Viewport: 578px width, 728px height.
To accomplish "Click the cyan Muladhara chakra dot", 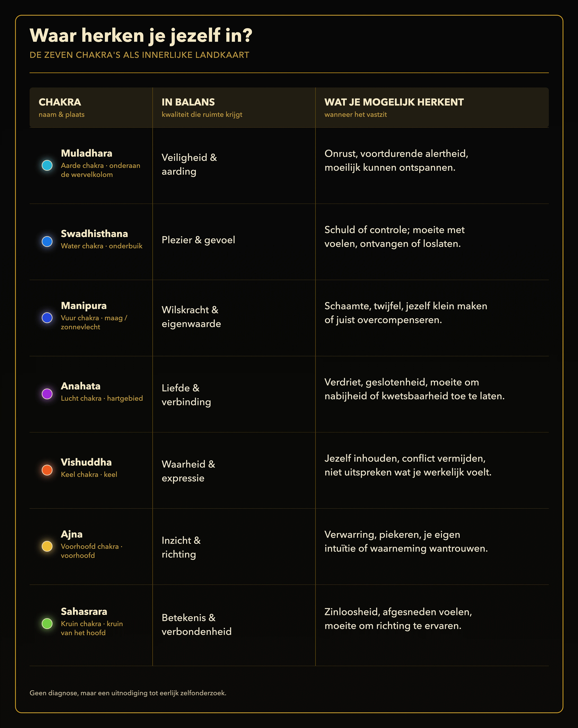I will tap(47, 165).
